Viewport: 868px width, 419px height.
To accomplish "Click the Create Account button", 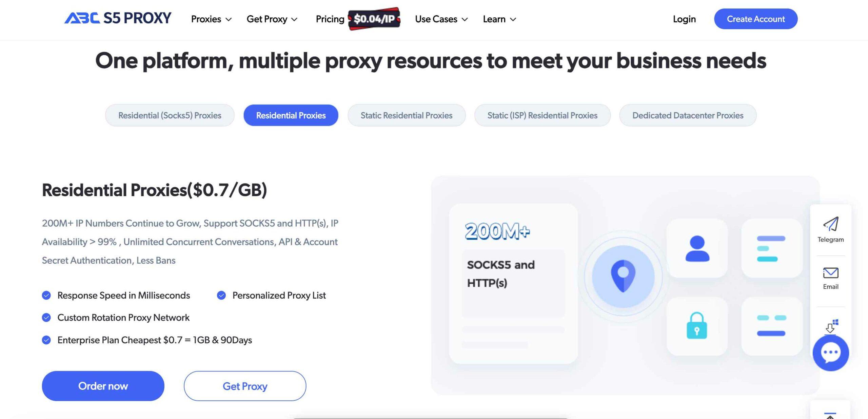I will 756,19.
